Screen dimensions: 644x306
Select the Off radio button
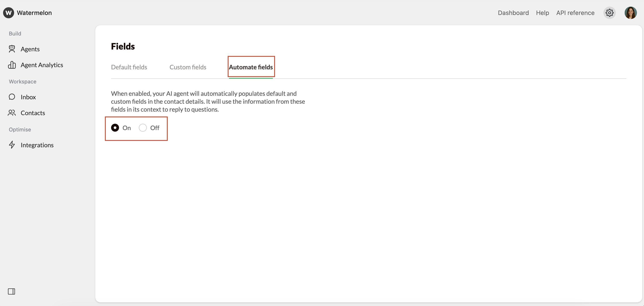pos(143,128)
